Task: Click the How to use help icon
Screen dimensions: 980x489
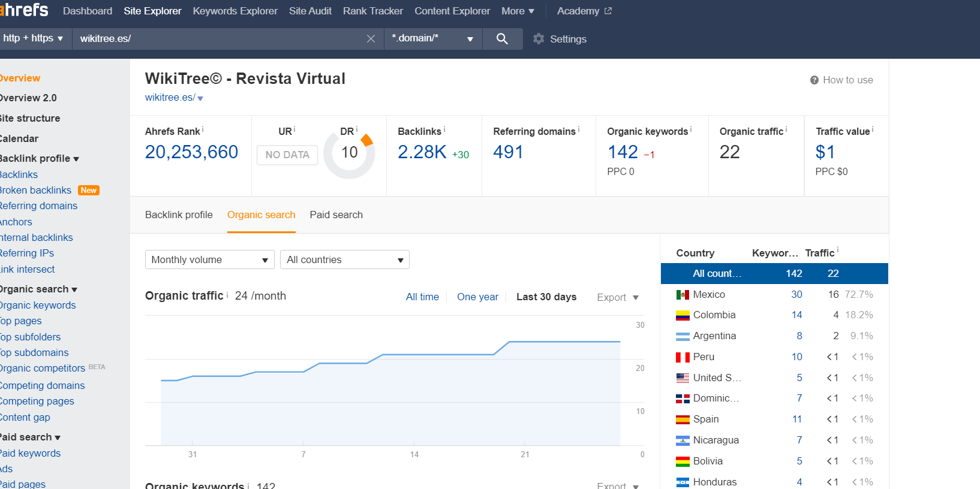Action: coord(814,80)
